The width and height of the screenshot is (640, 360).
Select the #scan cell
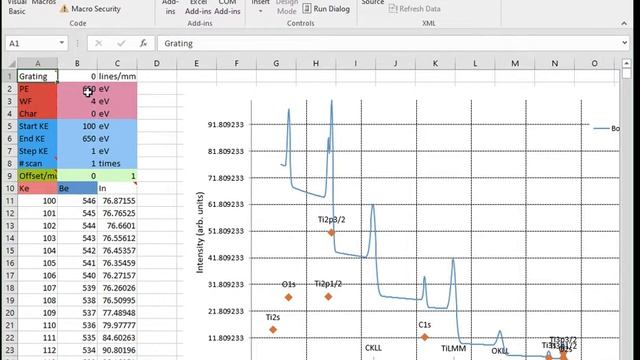(38, 163)
